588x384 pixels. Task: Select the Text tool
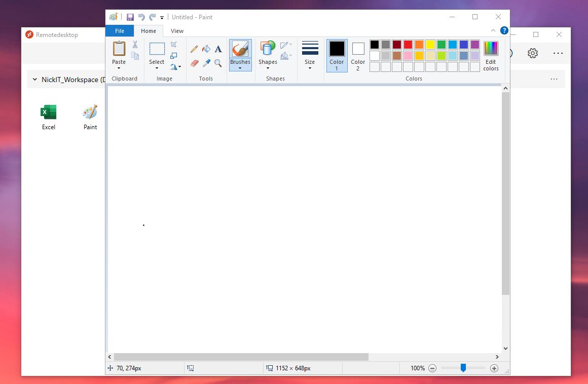point(218,49)
